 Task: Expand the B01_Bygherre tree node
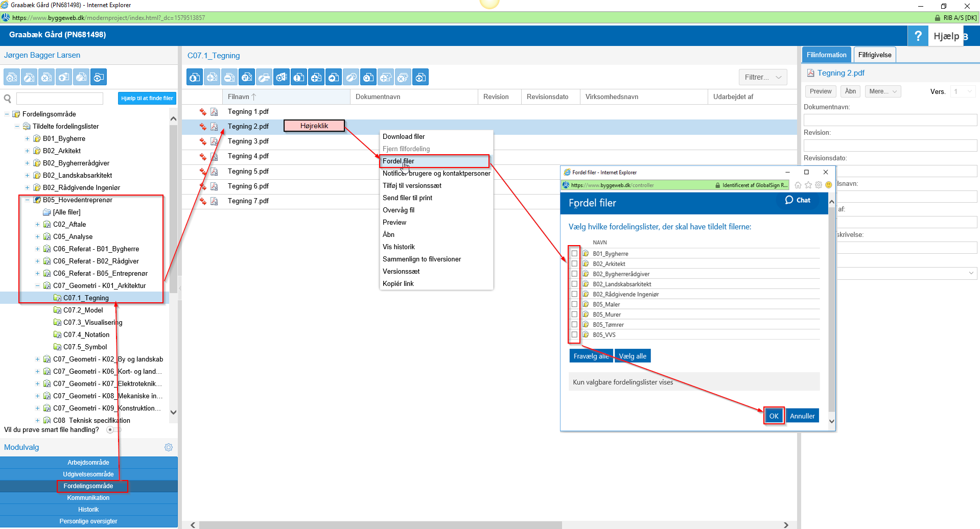27,138
